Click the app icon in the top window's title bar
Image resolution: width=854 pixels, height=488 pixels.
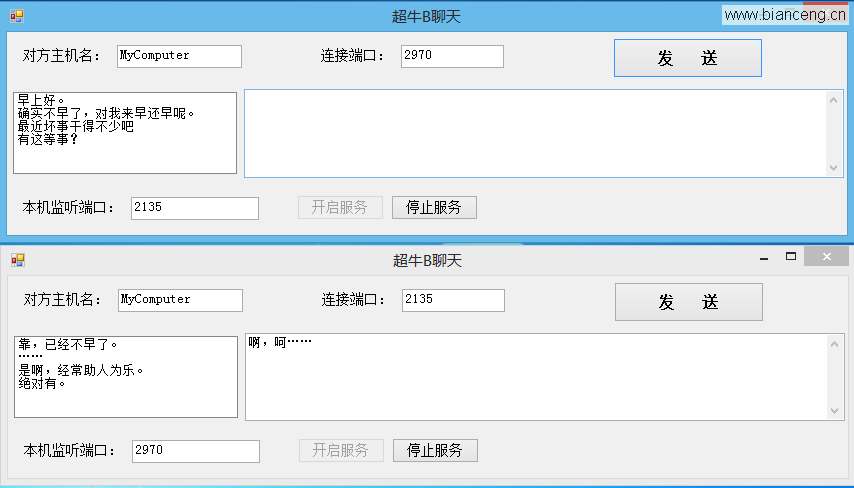coord(17,16)
